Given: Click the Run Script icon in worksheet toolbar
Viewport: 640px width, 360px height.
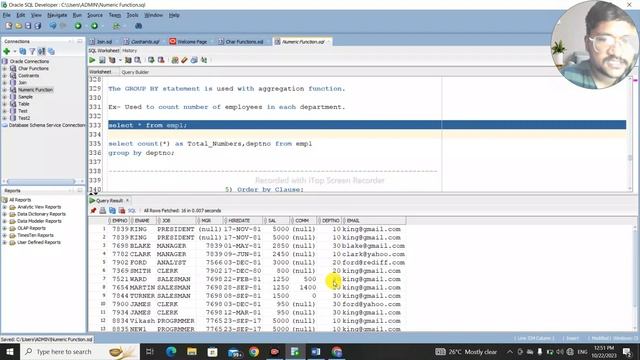Looking at the screenshot, I should click(102, 60).
